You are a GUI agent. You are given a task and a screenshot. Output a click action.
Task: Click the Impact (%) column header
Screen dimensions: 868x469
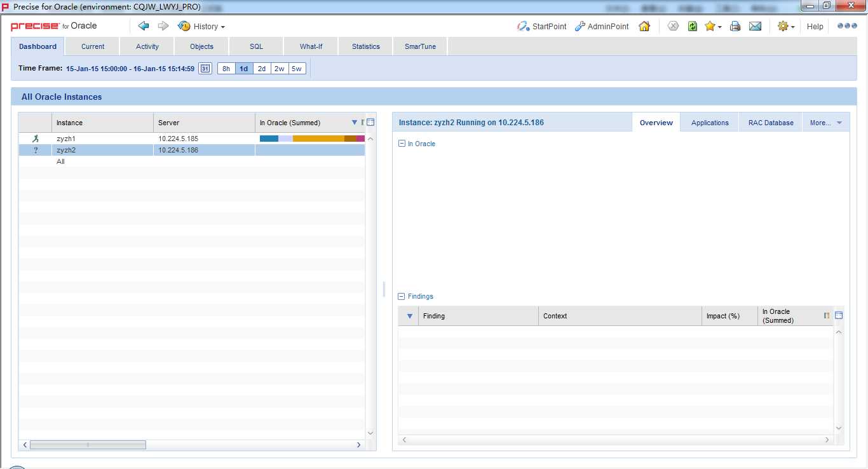[729, 316]
